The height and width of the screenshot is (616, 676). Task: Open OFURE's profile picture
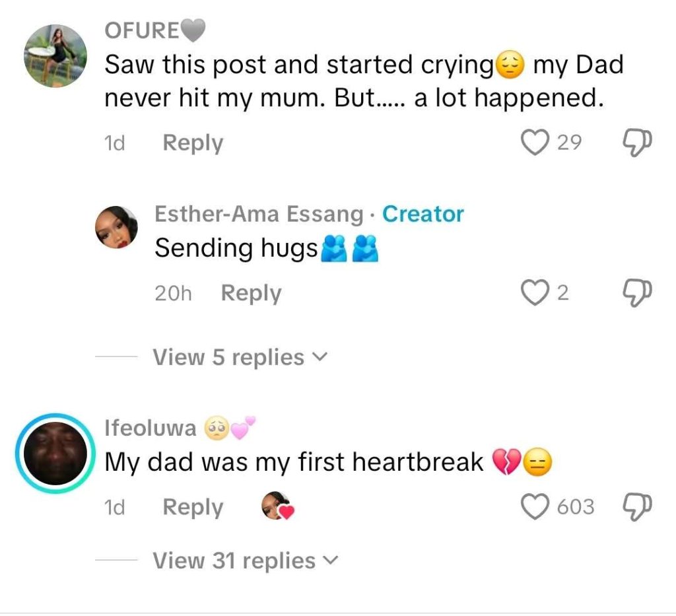(x=55, y=57)
